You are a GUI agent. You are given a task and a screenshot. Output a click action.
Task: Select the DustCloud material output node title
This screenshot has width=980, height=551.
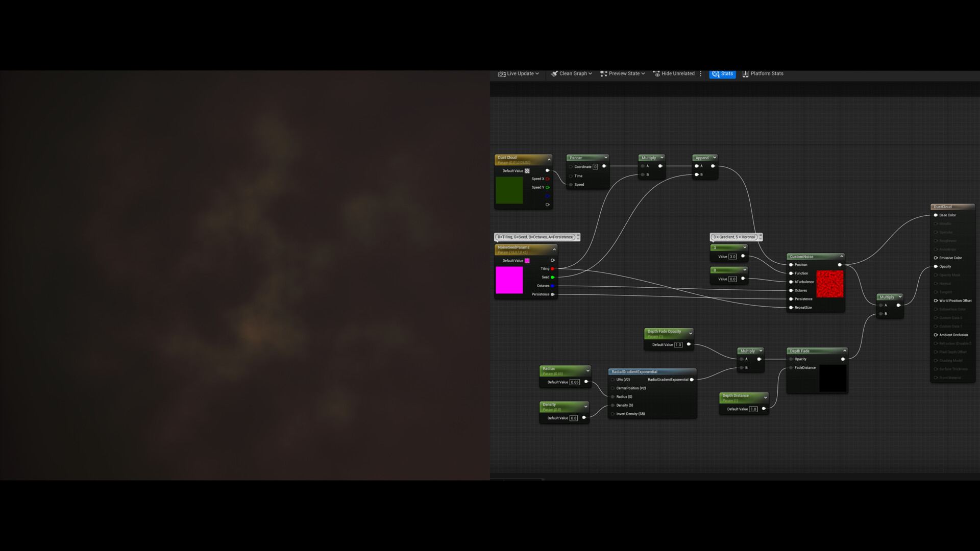coord(943,207)
